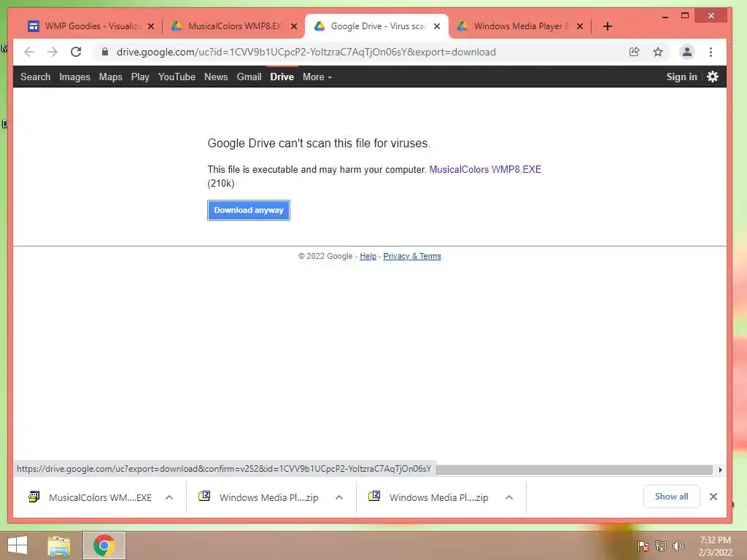Open first Windows Media Pl....zip download
The image size is (747, 560).
(260, 497)
